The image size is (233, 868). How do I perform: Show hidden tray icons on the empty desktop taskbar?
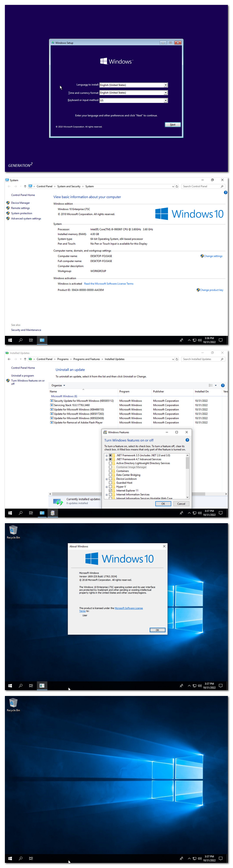click(x=189, y=858)
